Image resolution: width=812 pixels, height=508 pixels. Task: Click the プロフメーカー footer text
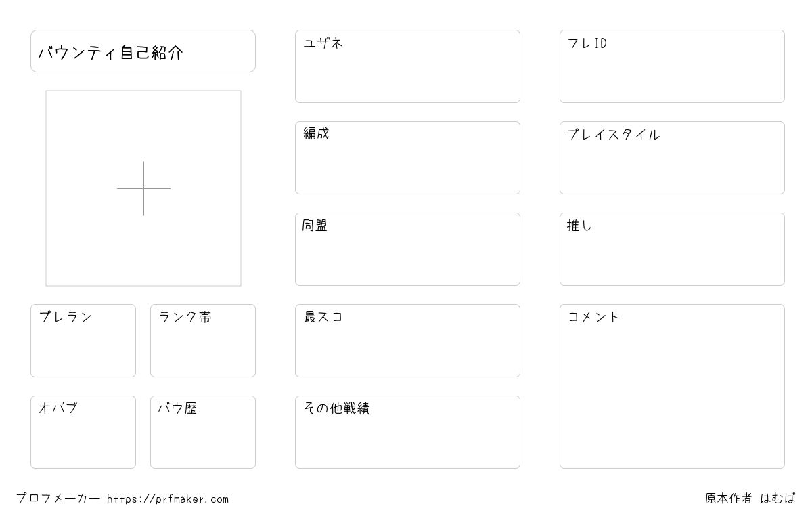(58, 499)
